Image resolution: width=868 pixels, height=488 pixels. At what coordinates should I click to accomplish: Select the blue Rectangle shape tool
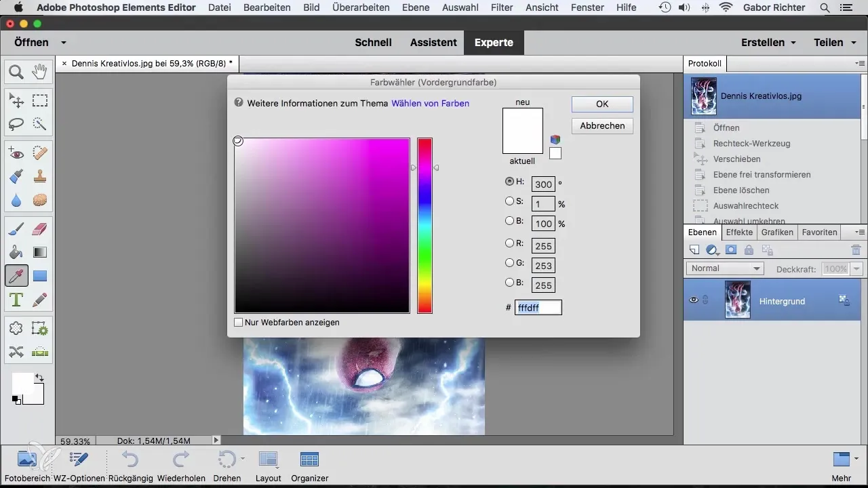tap(40, 276)
